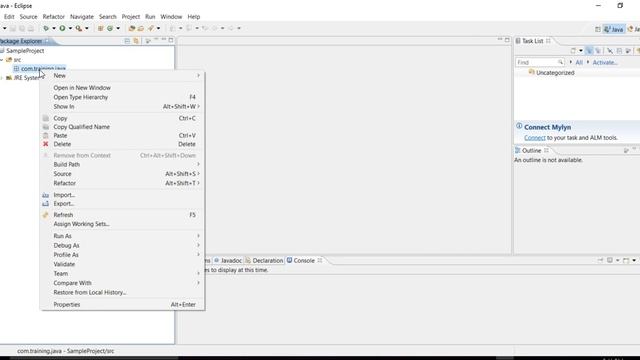Click the Run External Tools toolbar icon
The height and width of the screenshot is (360, 640).
[79, 28]
